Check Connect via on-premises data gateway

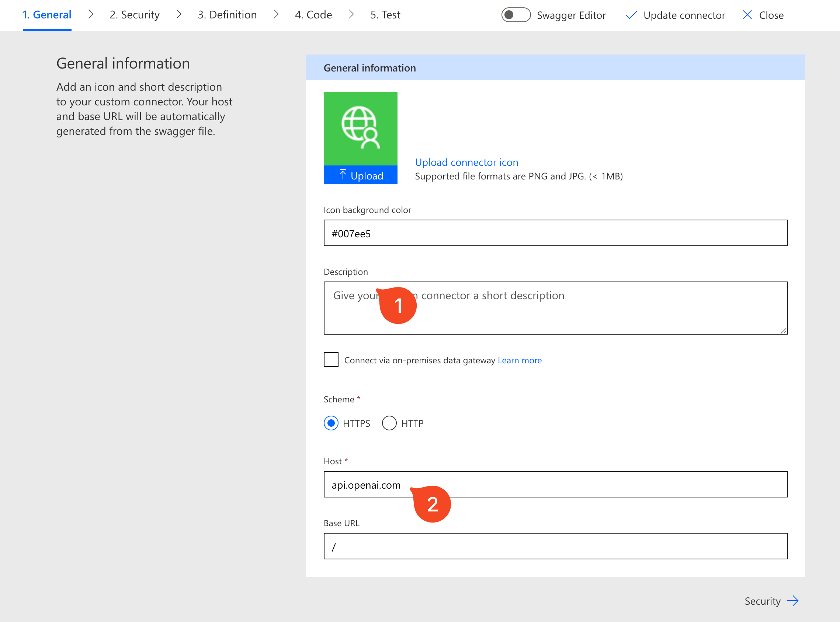click(x=331, y=360)
